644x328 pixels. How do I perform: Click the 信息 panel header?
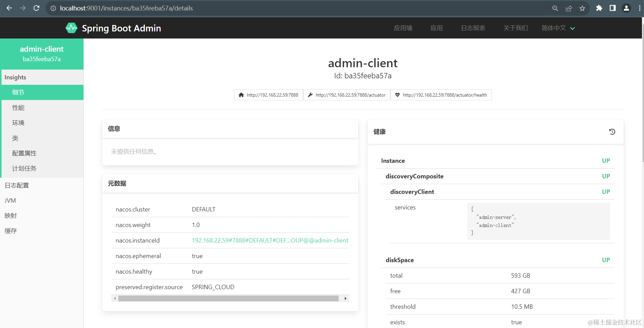tap(230, 129)
